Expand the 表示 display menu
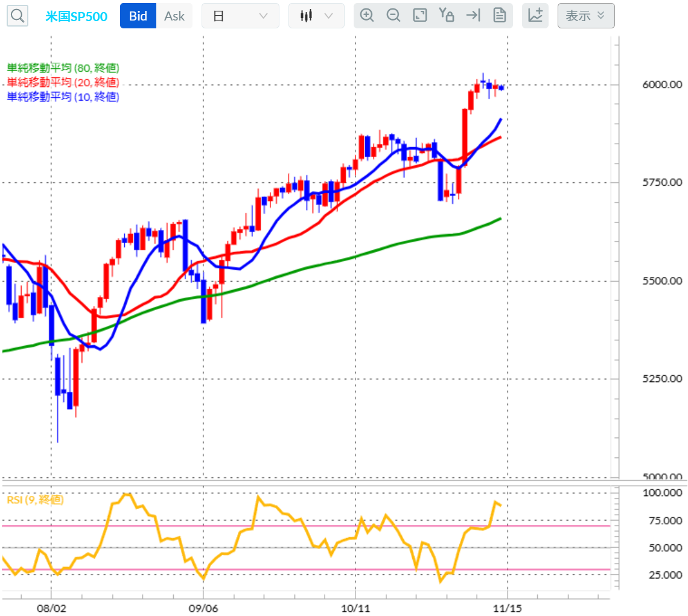The image size is (688, 616). pyautogui.click(x=586, y=16)
